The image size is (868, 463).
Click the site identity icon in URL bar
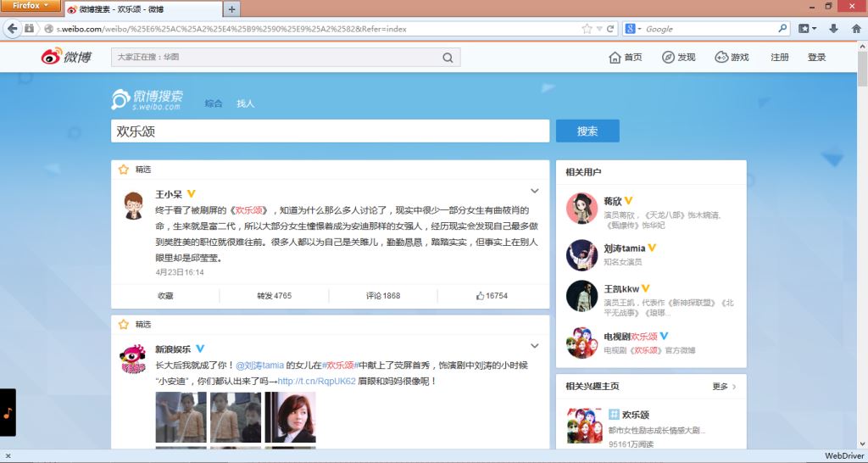point(48,29)
